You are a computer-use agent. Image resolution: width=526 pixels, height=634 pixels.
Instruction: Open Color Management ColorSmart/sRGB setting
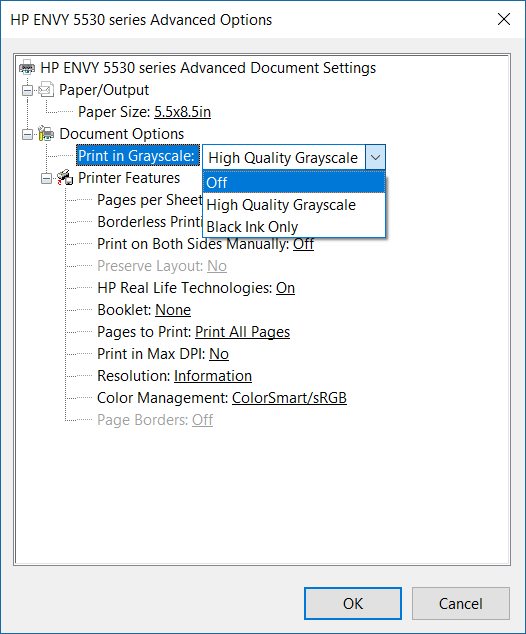(x=289, y=398)
